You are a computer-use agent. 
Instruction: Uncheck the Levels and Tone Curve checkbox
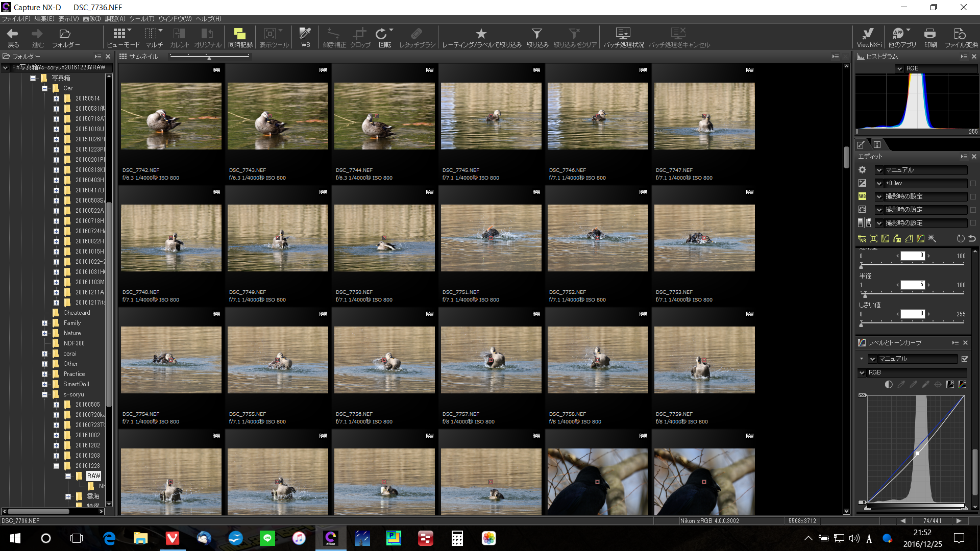pyautogui.click(x=965, y=359)
